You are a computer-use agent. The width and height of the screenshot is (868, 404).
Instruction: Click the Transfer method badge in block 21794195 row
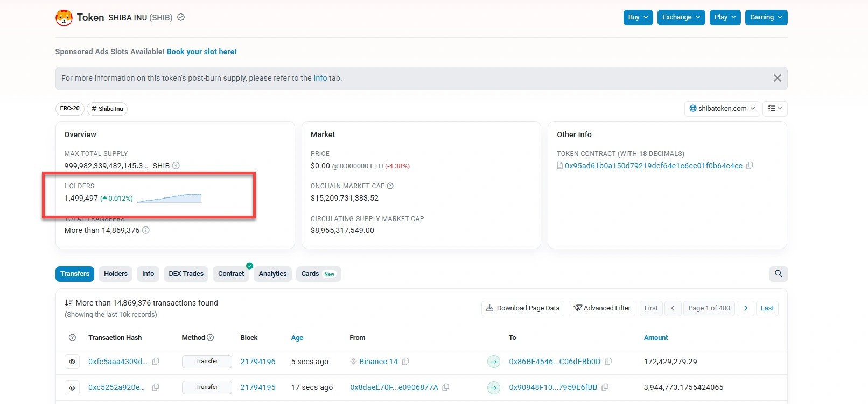pyautogui.click(x=207, y=387)
